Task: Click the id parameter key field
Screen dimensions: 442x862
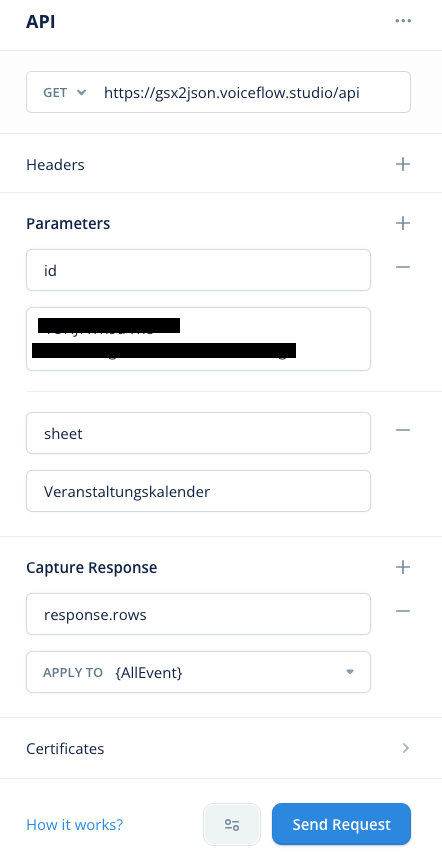Action: pyautogui.click(x=198, y=270)
